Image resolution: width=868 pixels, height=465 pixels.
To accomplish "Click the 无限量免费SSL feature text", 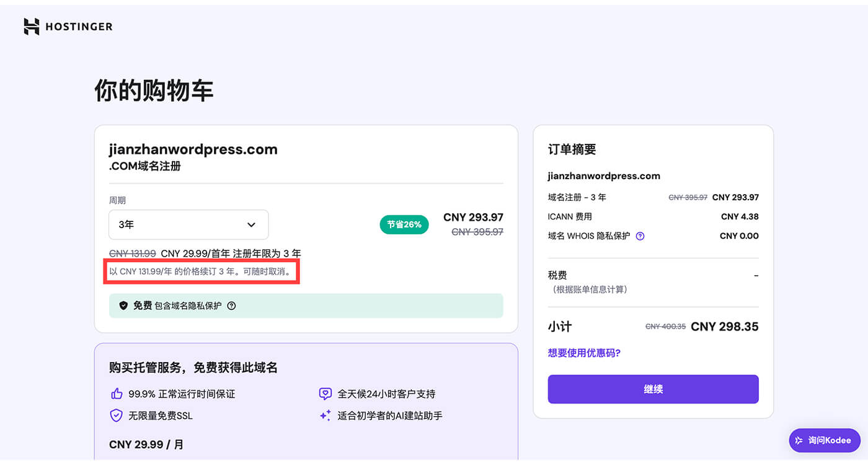I will click(x=161, y=415).
